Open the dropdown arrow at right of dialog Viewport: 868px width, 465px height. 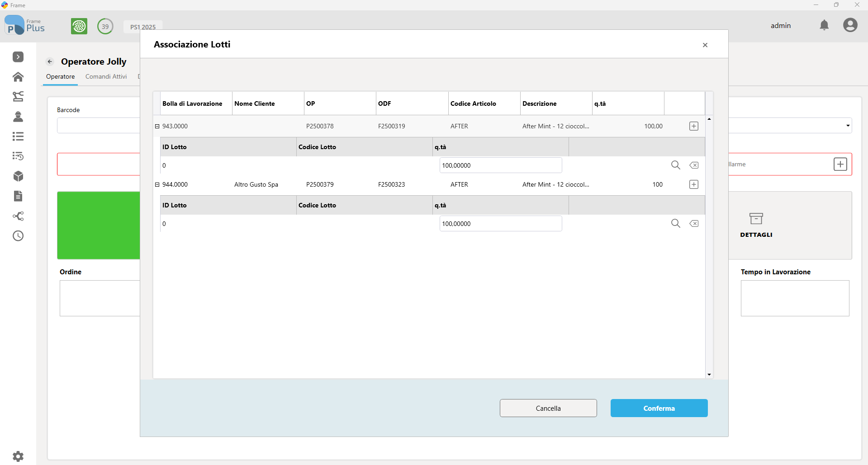click(848, 126)
